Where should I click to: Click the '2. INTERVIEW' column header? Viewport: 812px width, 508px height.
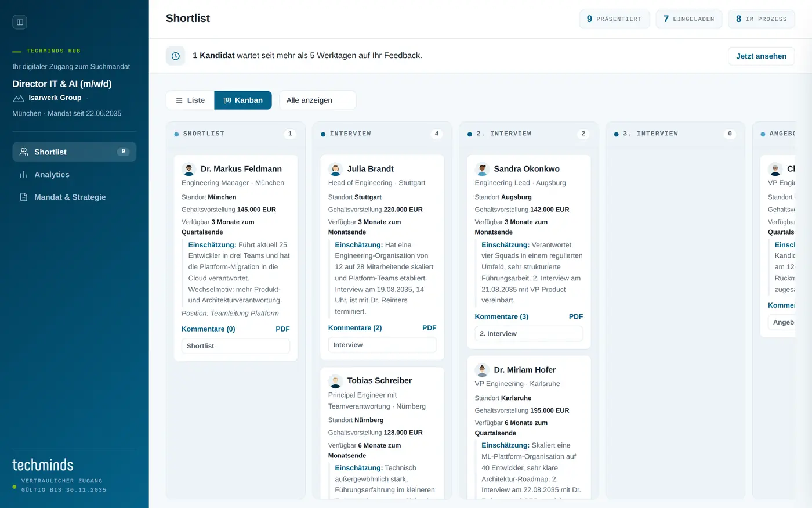point(504,134)
